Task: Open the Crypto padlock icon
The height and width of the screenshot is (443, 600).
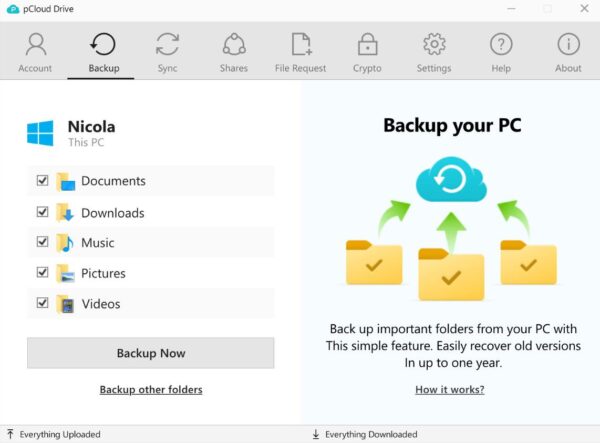Action: (x=367, y=46)
